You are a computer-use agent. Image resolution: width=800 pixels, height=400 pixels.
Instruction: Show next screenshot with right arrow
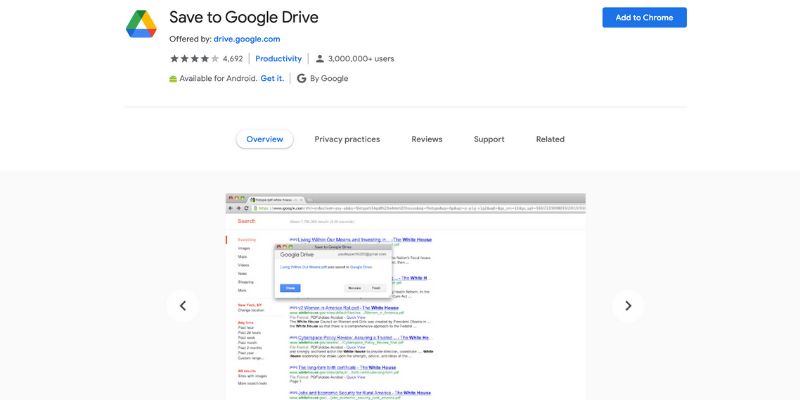628,306
